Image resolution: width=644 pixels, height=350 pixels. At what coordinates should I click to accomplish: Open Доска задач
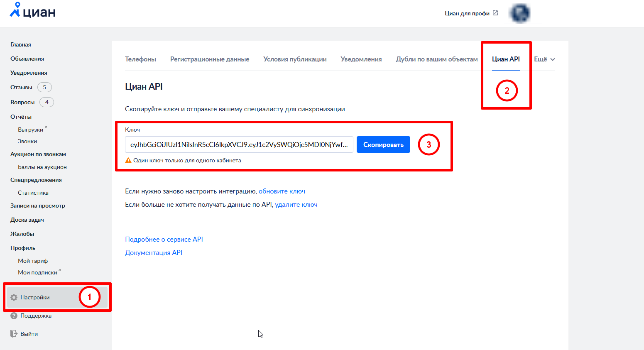(27, 220)
